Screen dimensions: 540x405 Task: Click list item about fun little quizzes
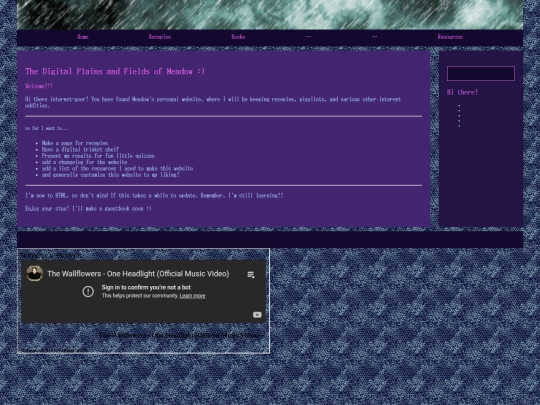coord(98,156)
